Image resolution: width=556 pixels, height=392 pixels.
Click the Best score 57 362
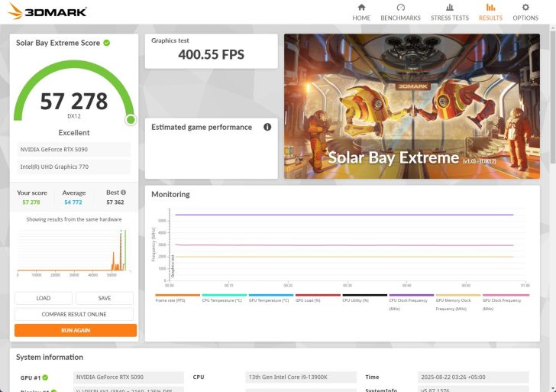click(x=115, y=202)
